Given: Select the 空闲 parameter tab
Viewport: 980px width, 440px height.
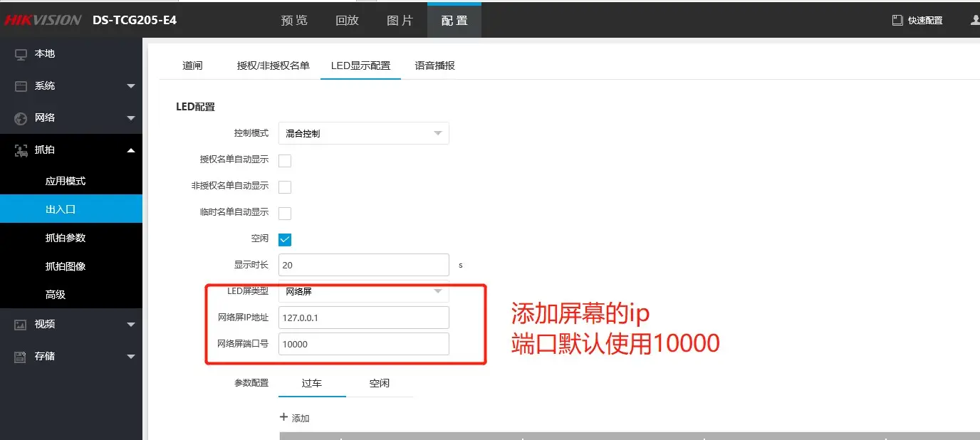Looking at the screenshot, I should click(379, 383).
